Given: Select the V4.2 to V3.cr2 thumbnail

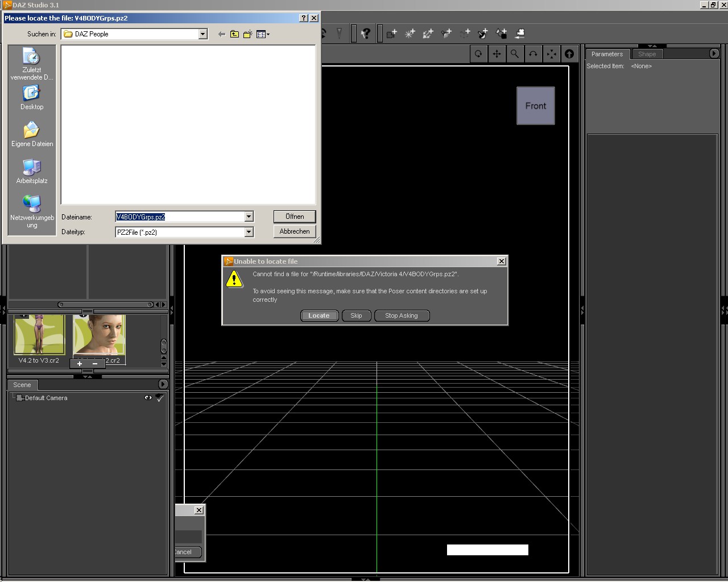Looking at the screenshot, I should click(39, 339).
